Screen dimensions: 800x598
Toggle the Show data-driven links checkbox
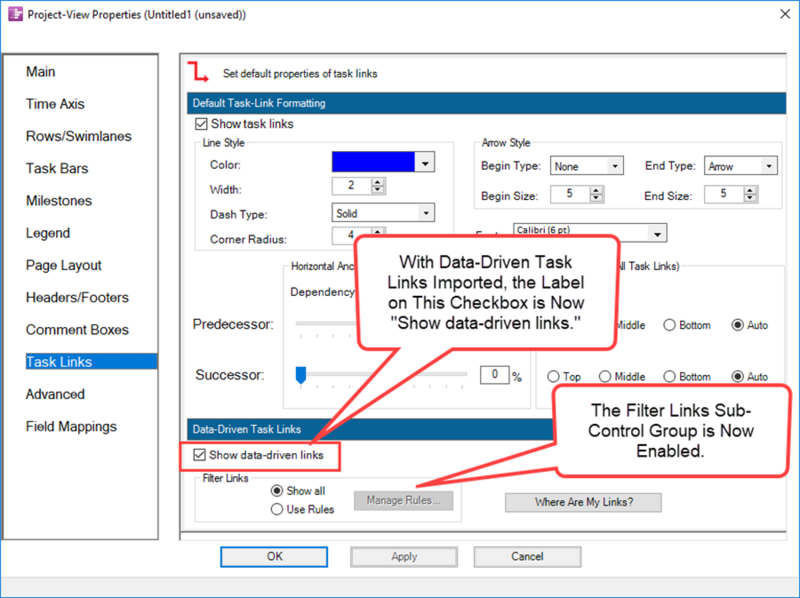tap(199, 455)
